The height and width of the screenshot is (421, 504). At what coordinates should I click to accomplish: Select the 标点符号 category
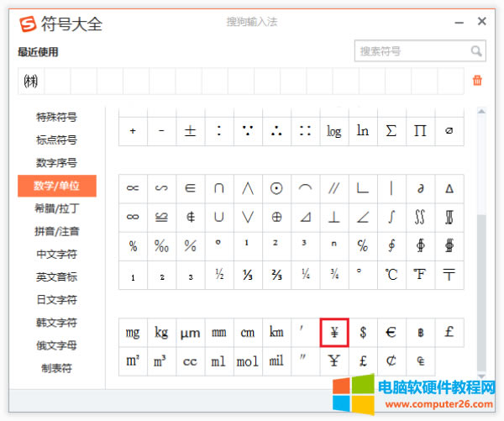tap(57, 140)
